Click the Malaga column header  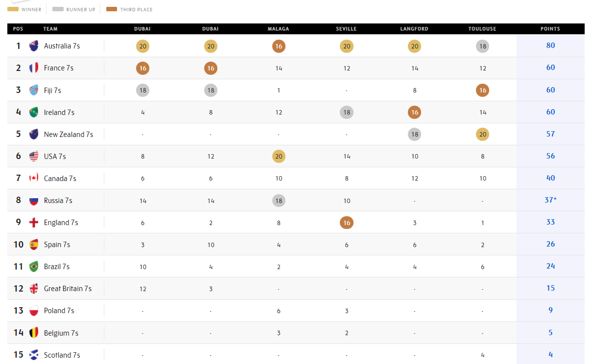pyautogui.click(x=278, y=29)
